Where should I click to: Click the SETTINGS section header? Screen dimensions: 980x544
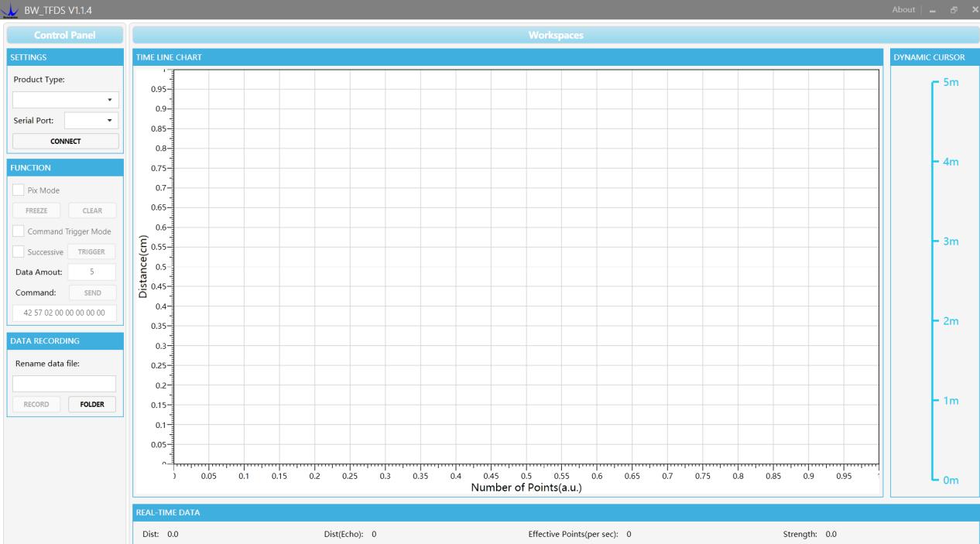(65, 56)
